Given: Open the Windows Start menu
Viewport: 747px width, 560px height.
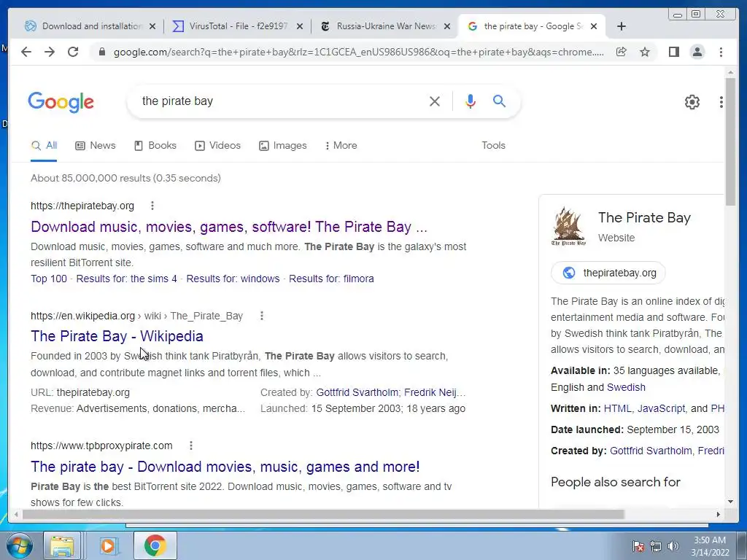Looking at the screenshot, I should 20,545.
